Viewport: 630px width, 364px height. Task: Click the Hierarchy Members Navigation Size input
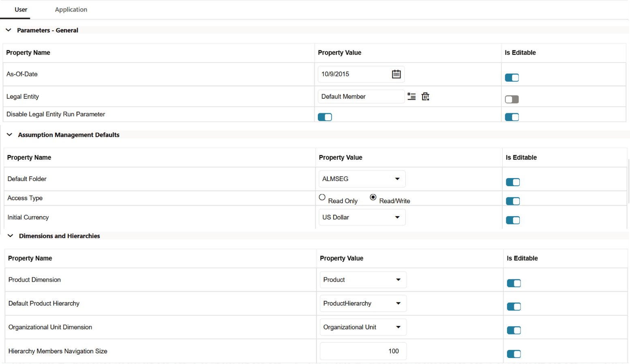[362, 351]
